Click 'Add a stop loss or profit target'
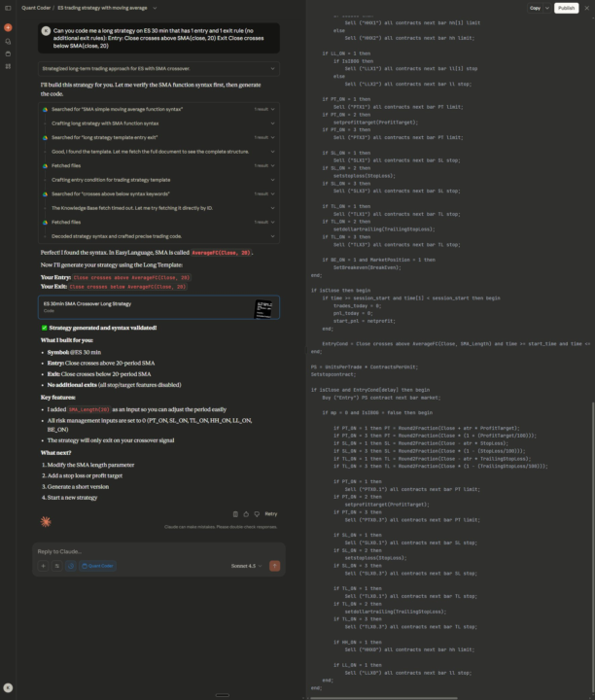The height and width of the screenshot is (700, 595). (85, 475)
